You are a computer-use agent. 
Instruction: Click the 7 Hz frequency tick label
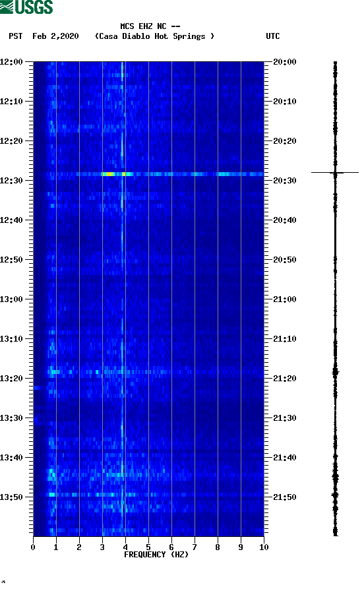pos(195,547)
